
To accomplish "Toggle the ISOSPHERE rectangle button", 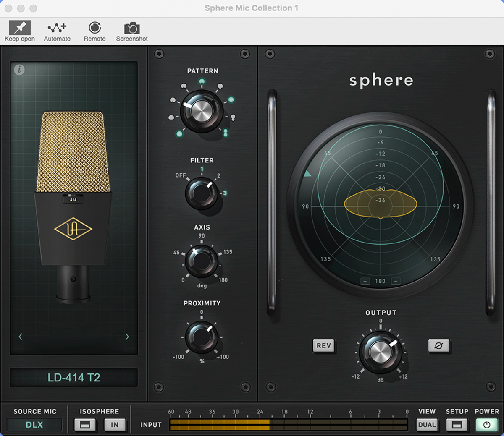I will point(85,425).
